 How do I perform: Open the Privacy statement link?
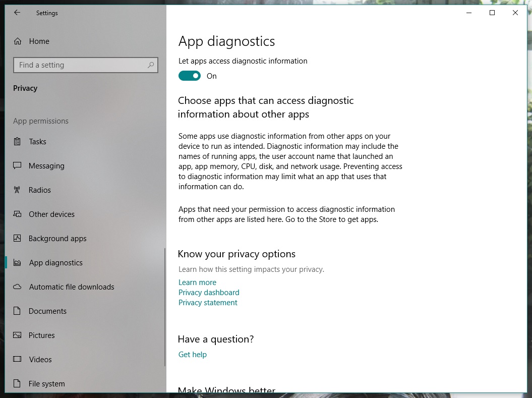tap(208, 303)
